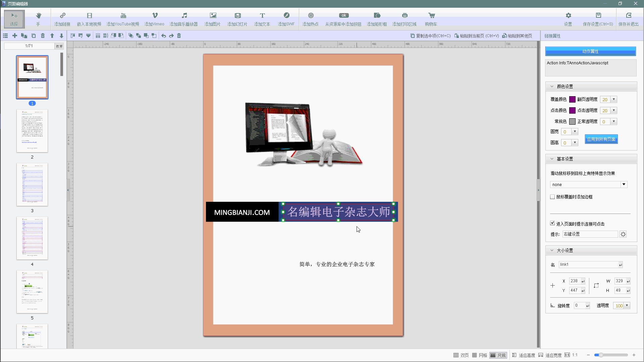The height and width of the screenshot is (362, 644).
Task: Click the Add Text (添加文本) tool
Action: (262, 19)
